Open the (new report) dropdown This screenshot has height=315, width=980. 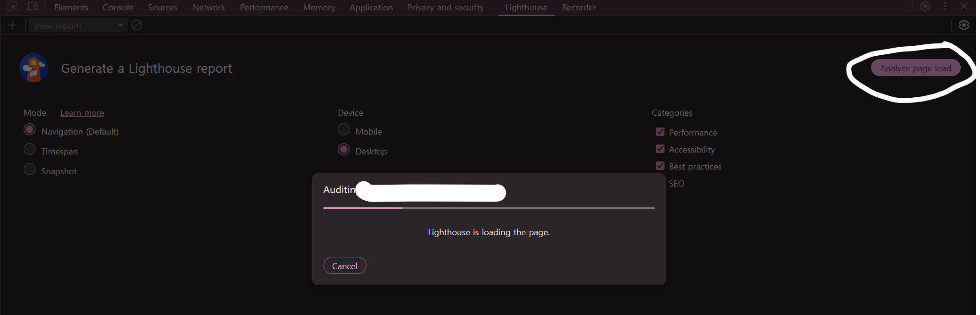pyautogui.click(x=78, y=26)
